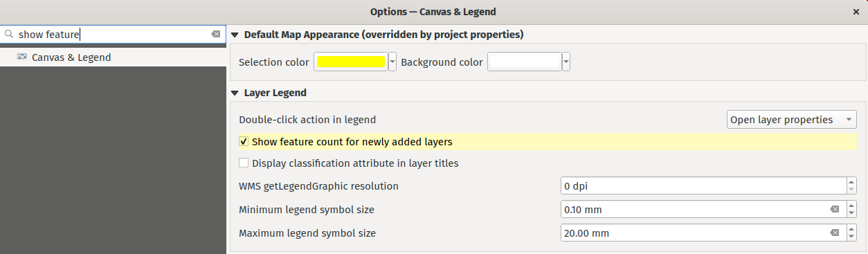
Task: Open the background color dropdown arrow
Action: click(x=566, y=62)
